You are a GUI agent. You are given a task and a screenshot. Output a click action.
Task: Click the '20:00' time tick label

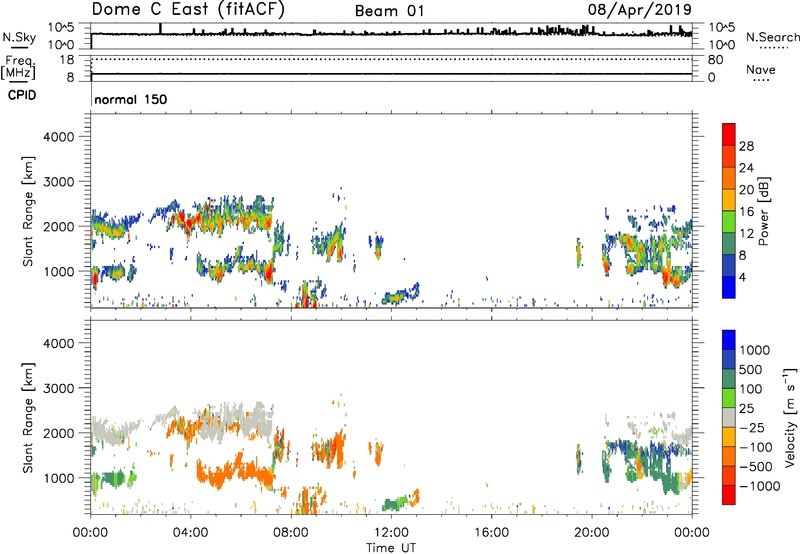591,533
